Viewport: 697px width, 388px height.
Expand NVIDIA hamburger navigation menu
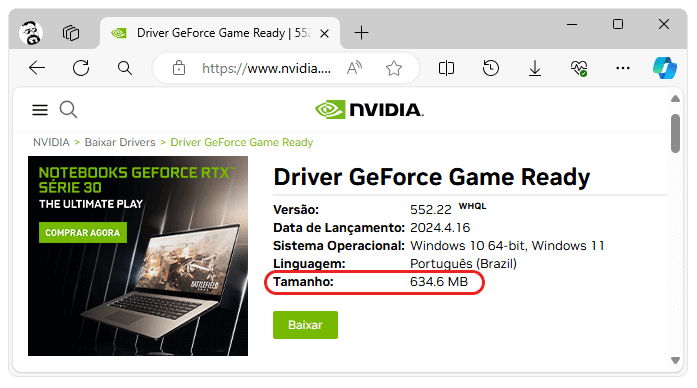pos(40,110)
